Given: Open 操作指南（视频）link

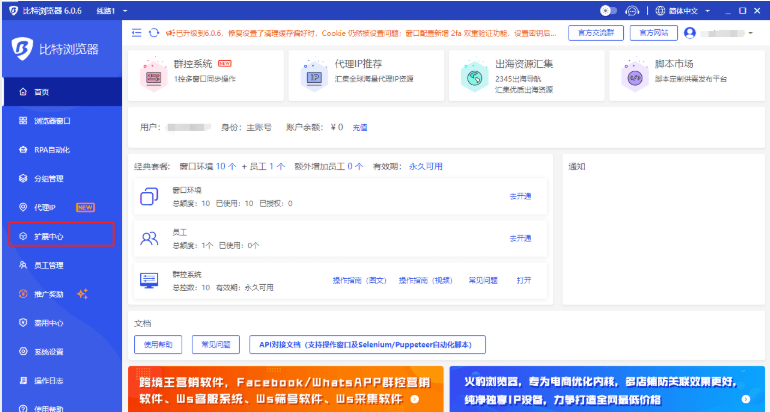Looking at the screenshot, I should click(x=425, y=280).
